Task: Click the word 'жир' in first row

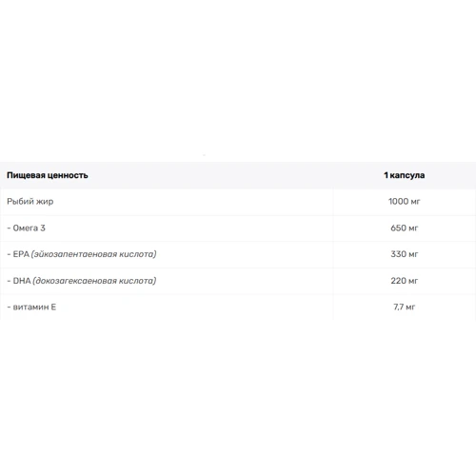Action: pyautogui.click(x=45, y=202)
